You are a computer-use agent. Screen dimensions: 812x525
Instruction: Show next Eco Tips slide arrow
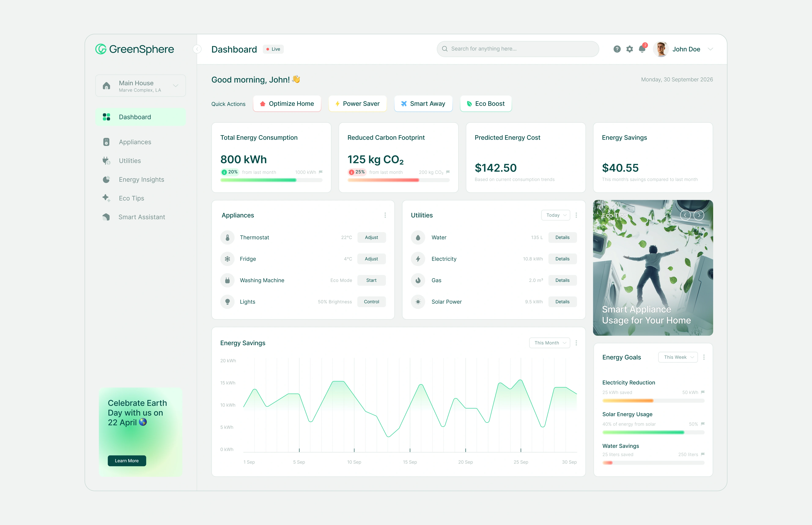699,215
